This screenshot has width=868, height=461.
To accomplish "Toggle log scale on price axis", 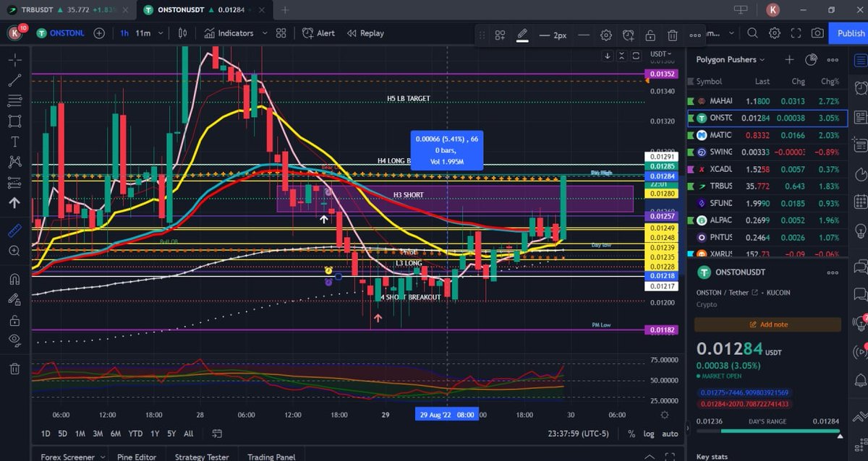I will (649, 434).
